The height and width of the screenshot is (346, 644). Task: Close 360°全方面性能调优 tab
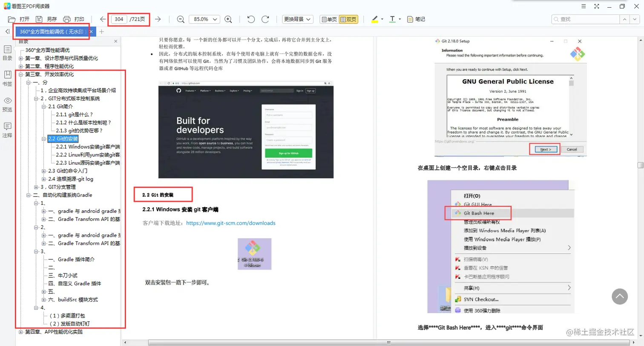click(x=91, y=31)
